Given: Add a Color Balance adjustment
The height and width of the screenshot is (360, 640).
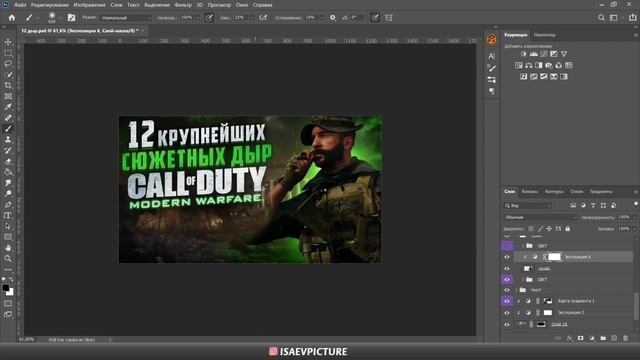Looking at the screenshot, I should (529, 65).
